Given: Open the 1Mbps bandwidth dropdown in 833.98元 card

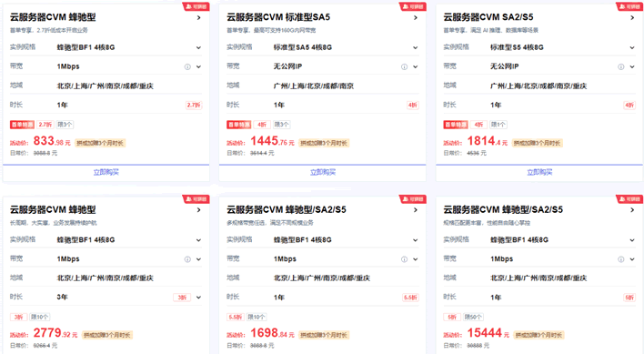Looking at the screenshot, I should [199, 66].
